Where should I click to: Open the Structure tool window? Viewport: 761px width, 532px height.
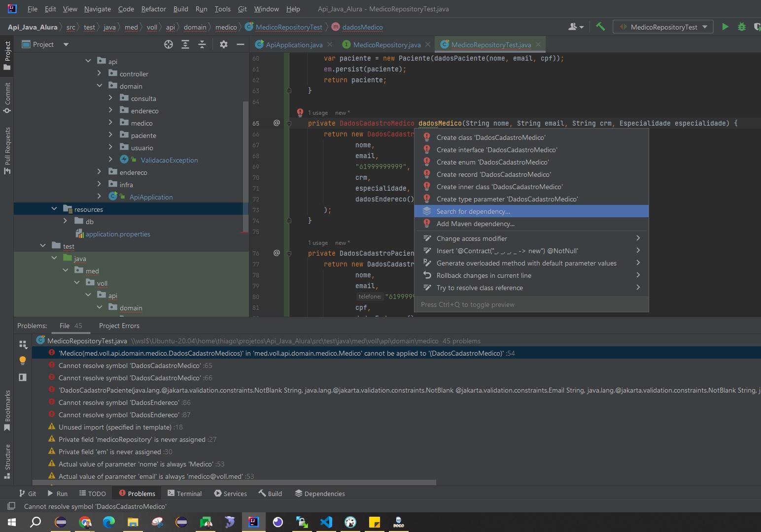click(x=7, y=462)
